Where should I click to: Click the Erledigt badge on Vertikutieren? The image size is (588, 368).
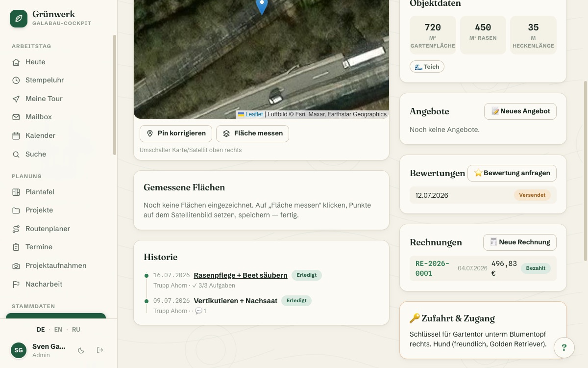coord(296,301)
